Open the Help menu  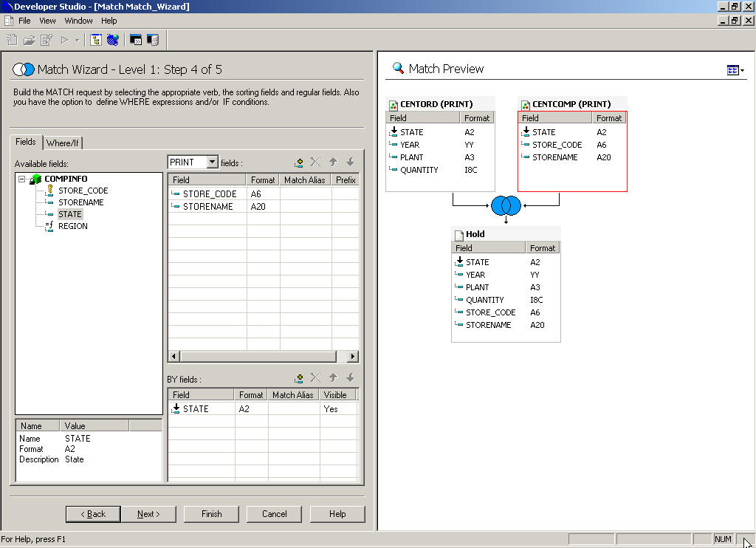pos(109,21)
